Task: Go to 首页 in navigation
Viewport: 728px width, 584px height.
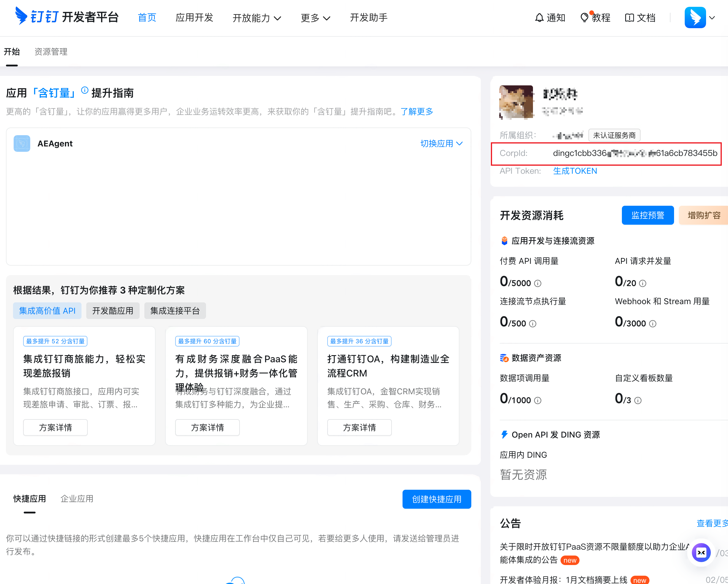Action: tap(147, 17)
